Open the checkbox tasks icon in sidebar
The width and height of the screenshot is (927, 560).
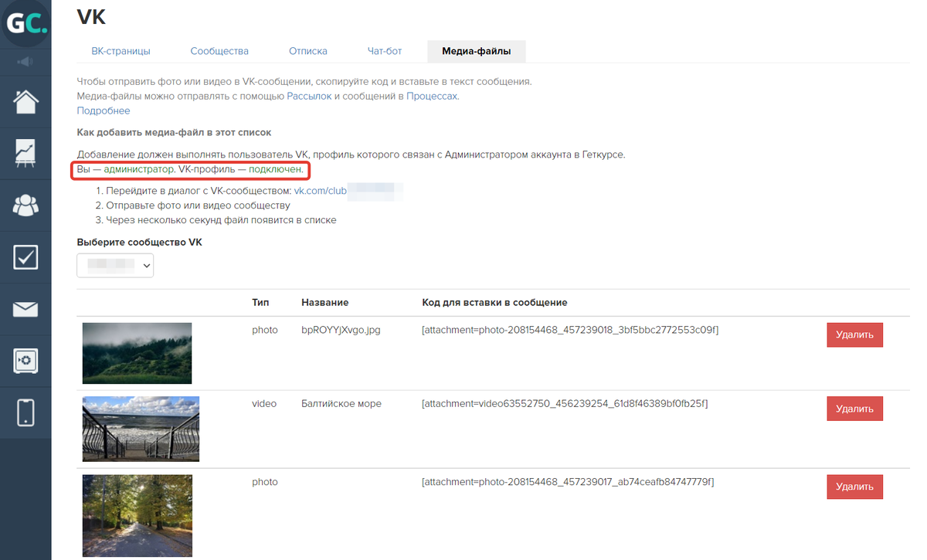click(x=25, y=256)
